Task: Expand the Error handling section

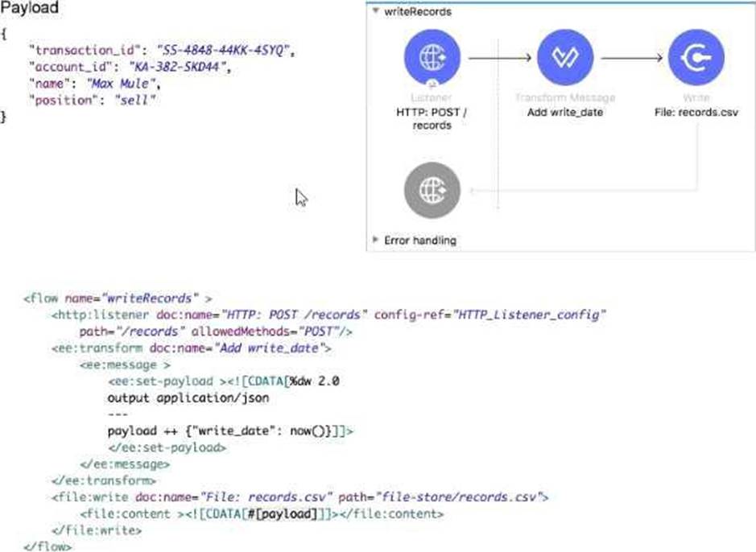Action: (375, 240)
